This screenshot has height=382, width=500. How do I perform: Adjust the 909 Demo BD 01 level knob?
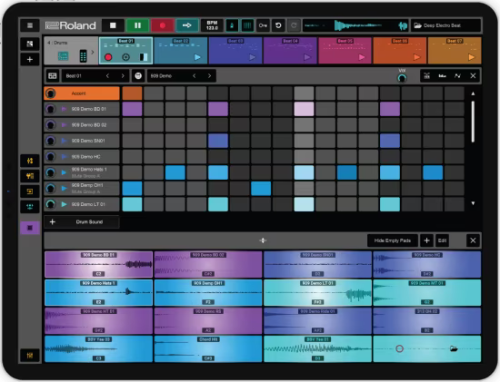point(50,109)
